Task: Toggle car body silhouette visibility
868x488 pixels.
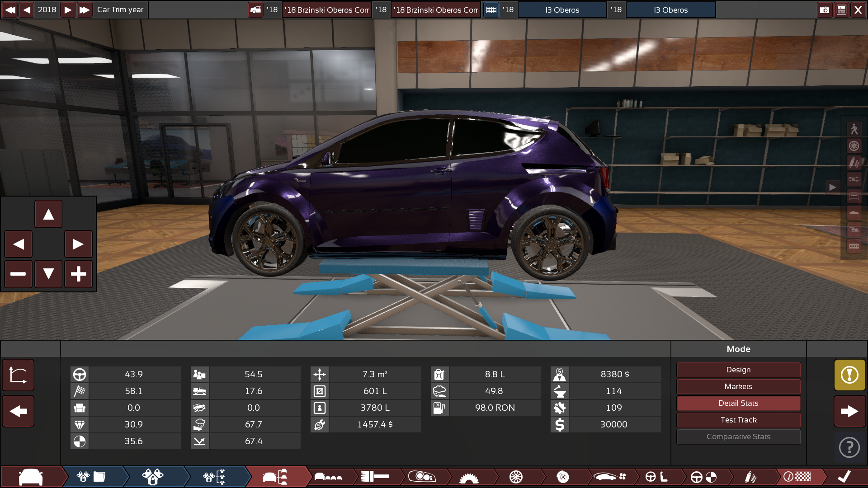Action: tap(854, 213)
